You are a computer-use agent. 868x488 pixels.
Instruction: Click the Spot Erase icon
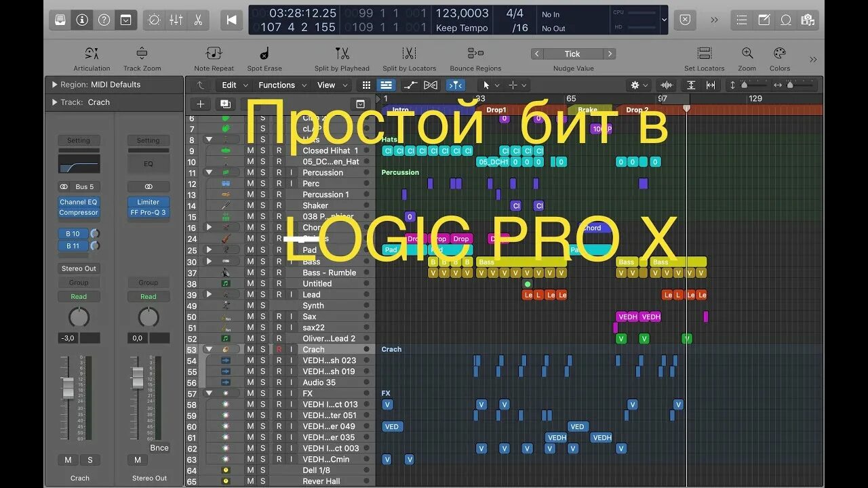click(264, 54)
